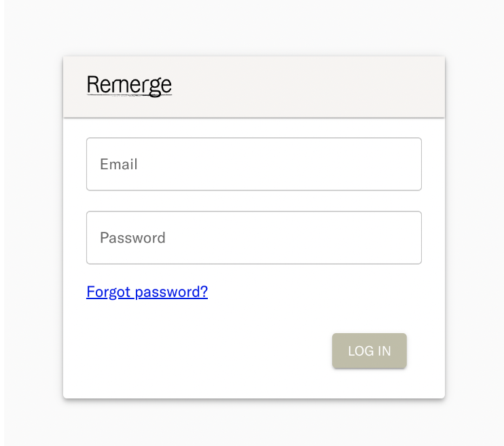Image resolution: width=504 pixels, height=446 pixels.
Task: Follow the "Forgot password?" hyperlink
Action: (x=147, y=292)
